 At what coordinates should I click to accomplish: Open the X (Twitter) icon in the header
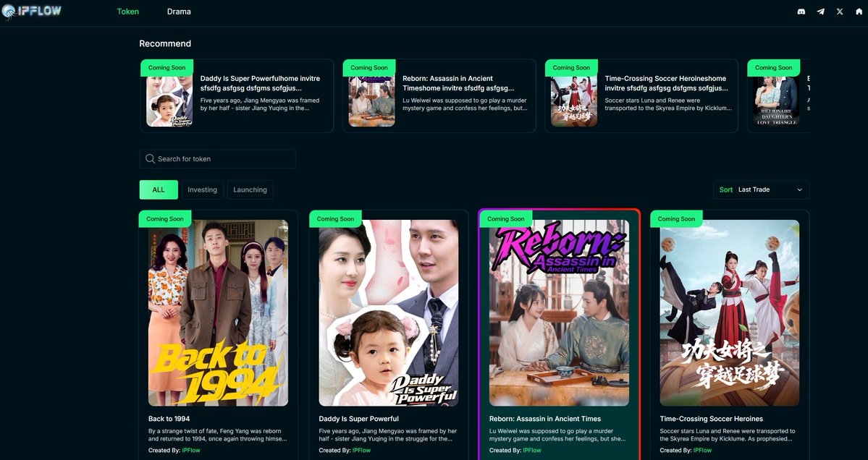[x=840, y=12]
